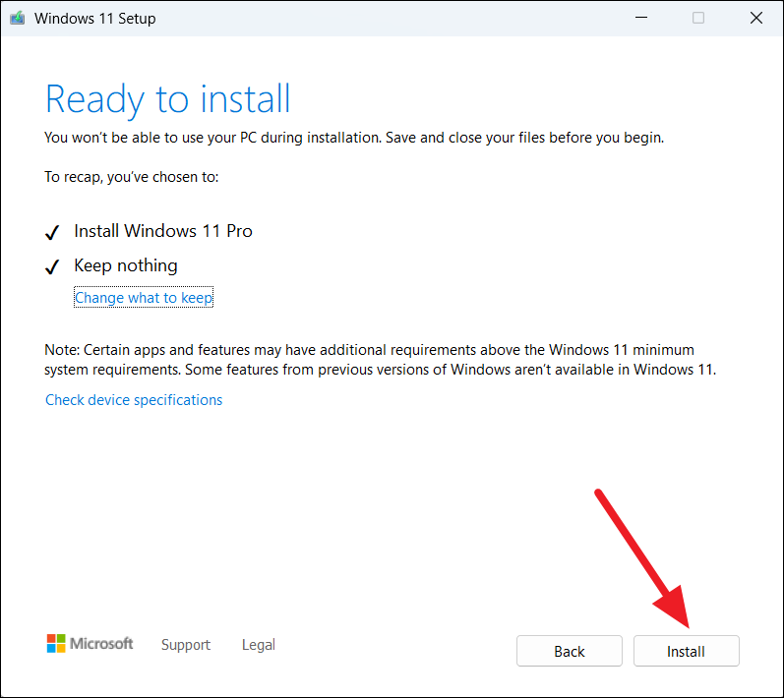Click the disabled maximize button
This screenshot has width=784, height=698.
click(698, 18)
